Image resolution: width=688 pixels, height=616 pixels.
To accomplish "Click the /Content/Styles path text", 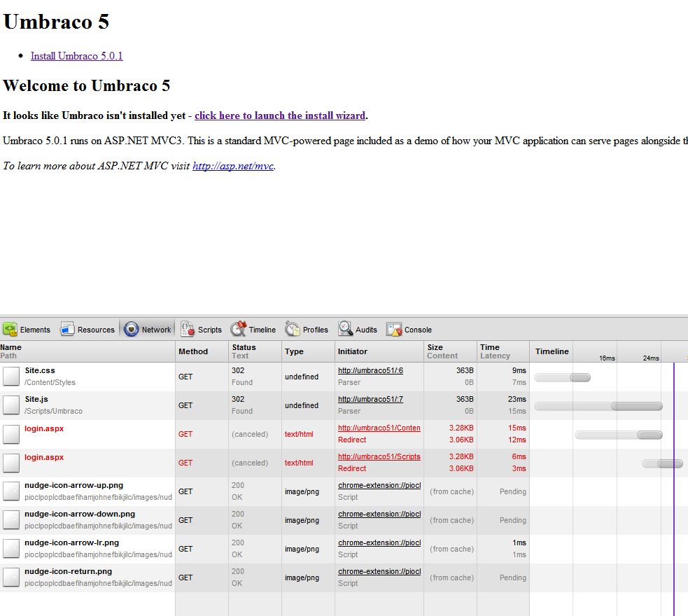I will [50, 382].
